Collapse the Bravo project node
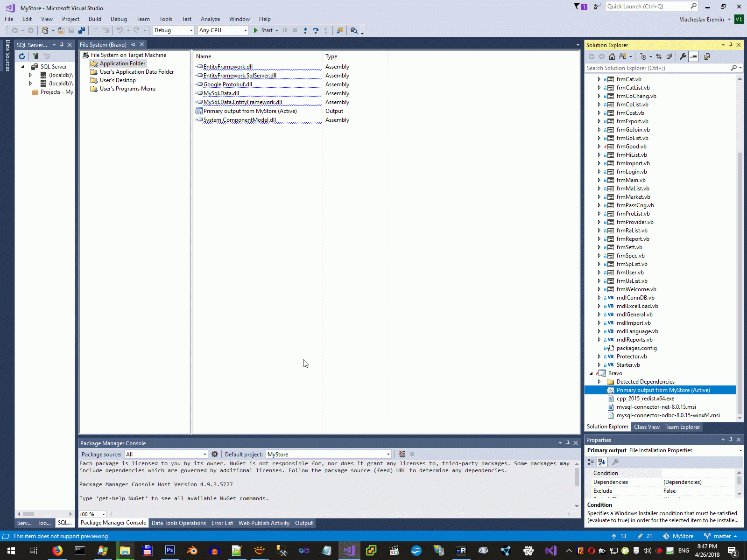The image size is (747, 560). coord(591,373)
